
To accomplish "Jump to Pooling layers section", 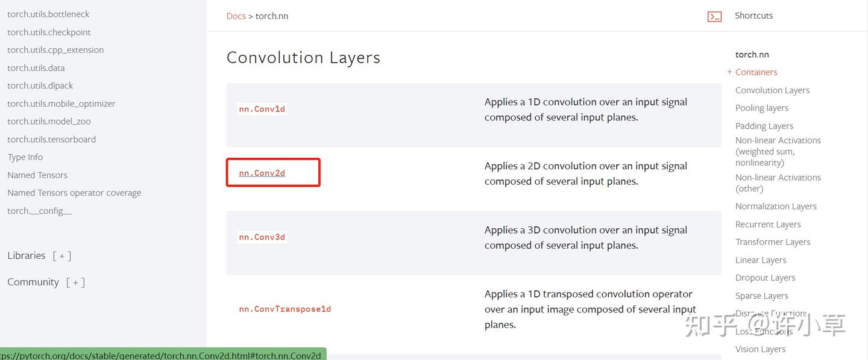I will pos(761,108).
